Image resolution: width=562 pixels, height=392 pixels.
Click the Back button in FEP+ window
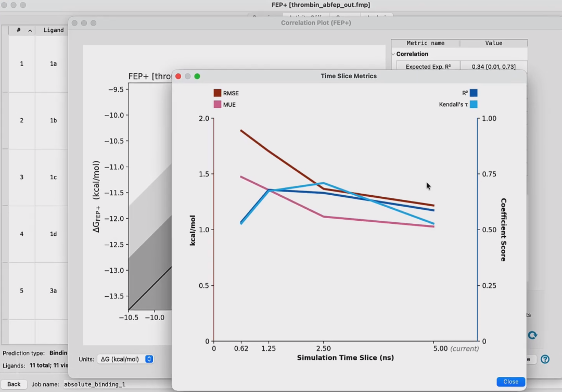click(x=14, y=384)
